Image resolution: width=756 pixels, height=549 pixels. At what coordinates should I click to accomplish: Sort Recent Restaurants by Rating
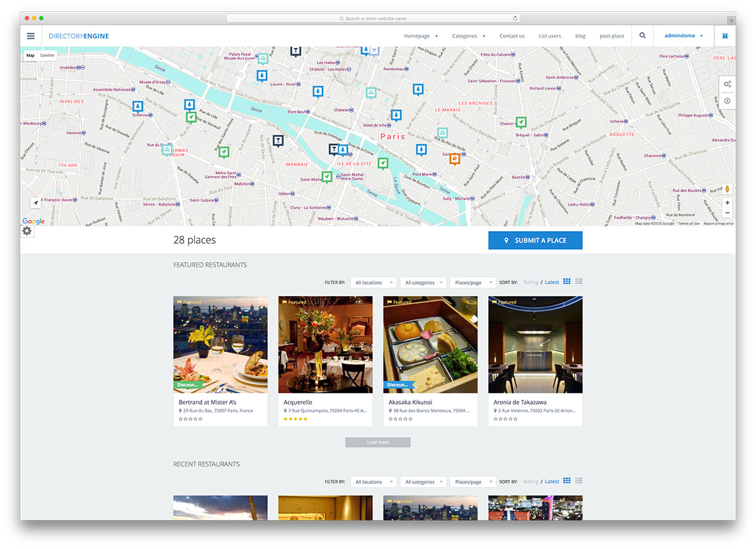pyautogui.click(x=531, y=482)
